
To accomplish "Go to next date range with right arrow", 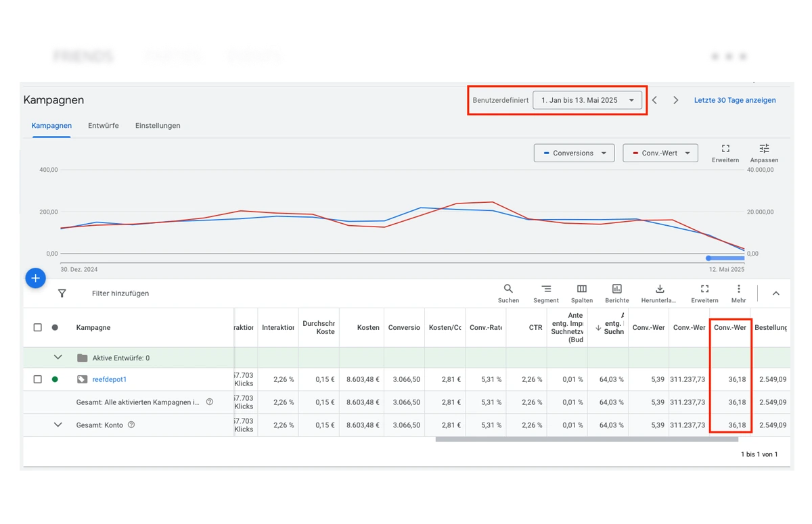I will click(675, 100).
